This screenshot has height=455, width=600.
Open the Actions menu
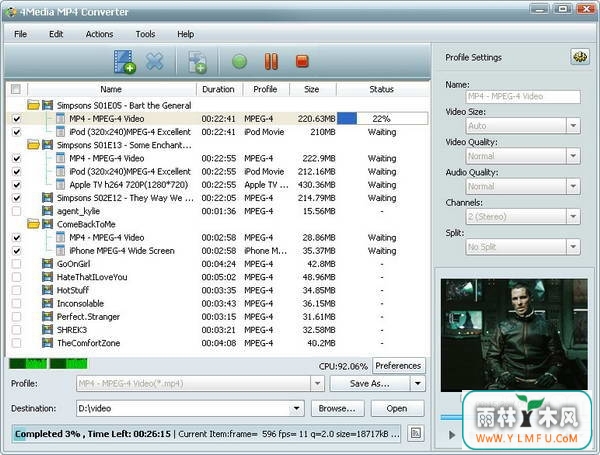tap(99, 34)
